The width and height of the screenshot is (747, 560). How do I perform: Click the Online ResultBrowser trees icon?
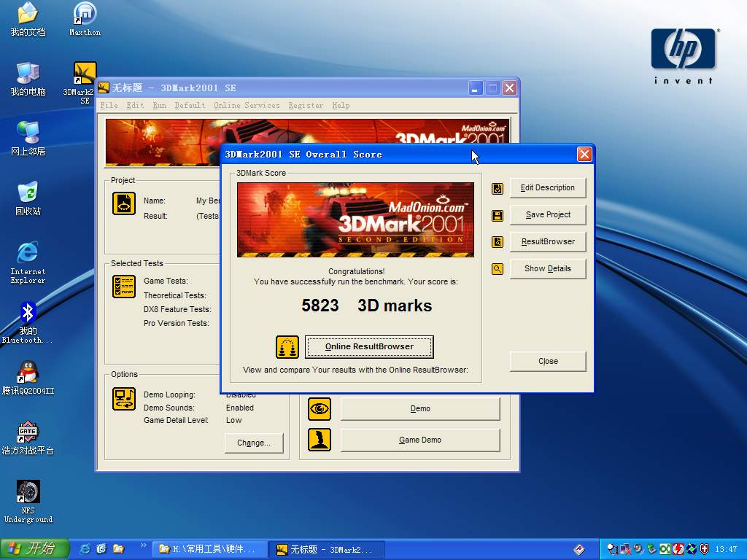click(287, 346)
